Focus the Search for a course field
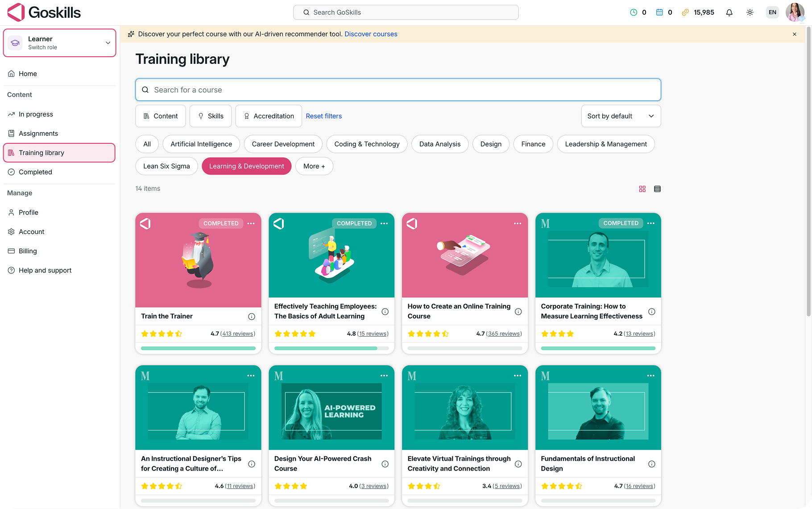 click(x=398, y=90)
